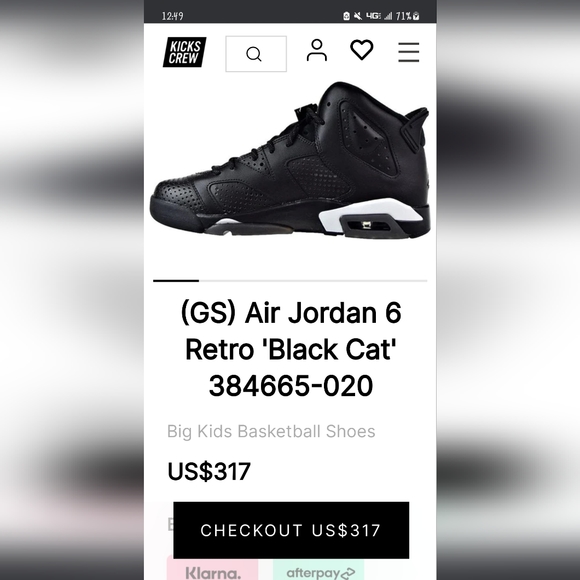Select the Klarna payment badge
Image resolution: width=580 pixels, height=580 pixels.
coord(212,571)
